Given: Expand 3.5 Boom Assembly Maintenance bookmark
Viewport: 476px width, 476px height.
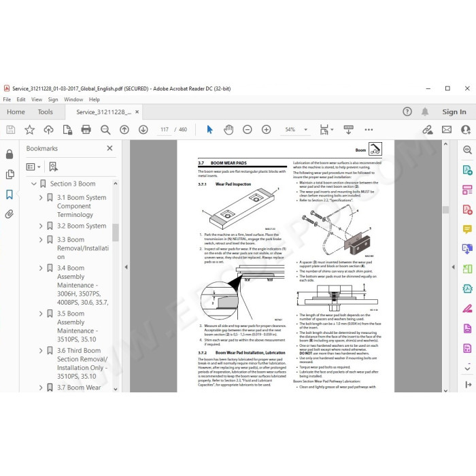Looking at the screenshot, I should pos(41,313).
